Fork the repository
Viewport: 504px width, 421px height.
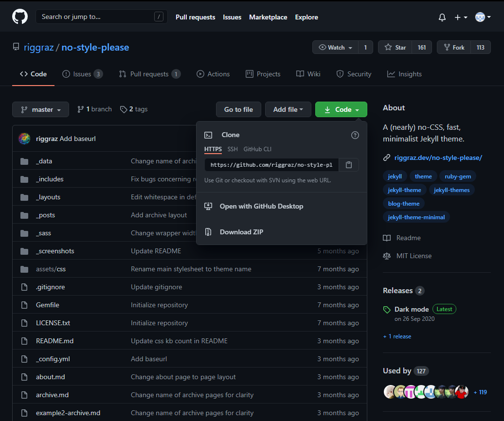tap(454, 48)
